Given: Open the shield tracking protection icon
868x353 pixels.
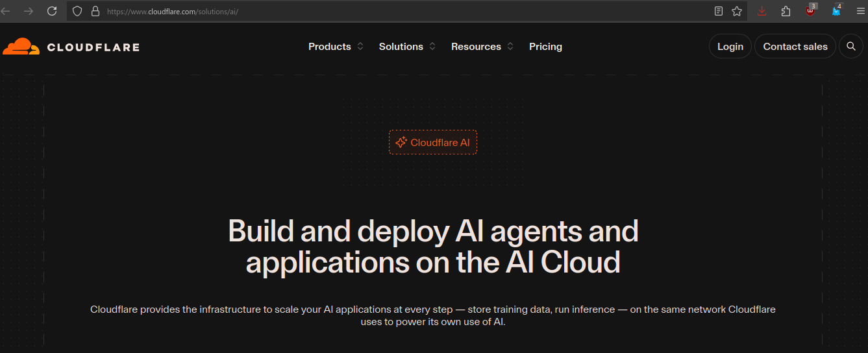Looking at the screenshot, I should tap(77, 11).
